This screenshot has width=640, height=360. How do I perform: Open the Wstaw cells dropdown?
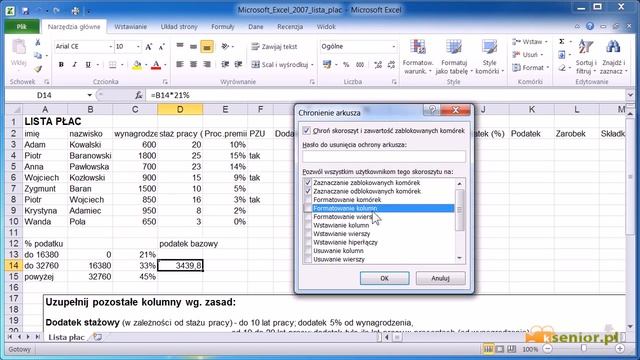point(530,42)
